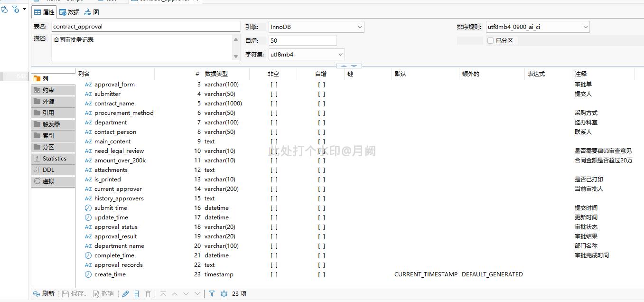The image size is (644, 302).
Task: Click the pencil edit icon in the bottom toolbar
Action: point(125,294)
